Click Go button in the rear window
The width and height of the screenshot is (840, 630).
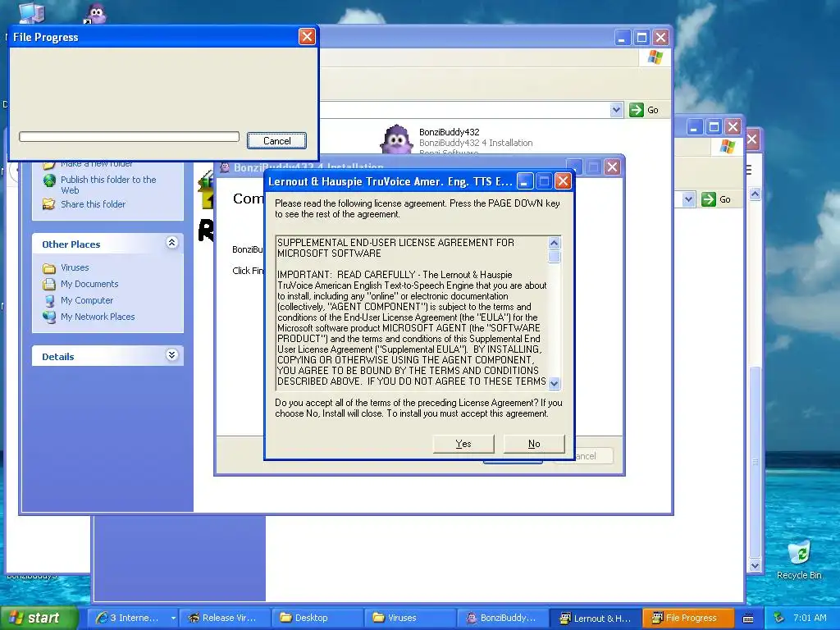pyautogui.click(x=715, y=199)
